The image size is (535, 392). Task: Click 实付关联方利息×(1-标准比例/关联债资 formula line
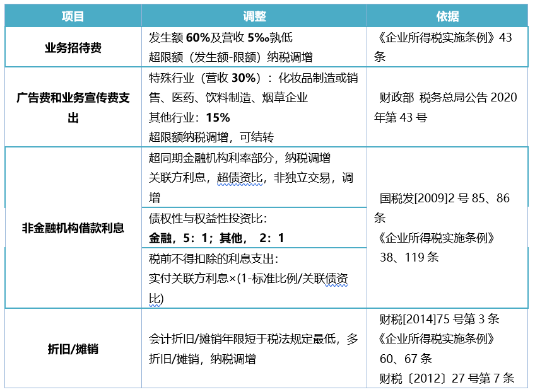click(249, 279)
